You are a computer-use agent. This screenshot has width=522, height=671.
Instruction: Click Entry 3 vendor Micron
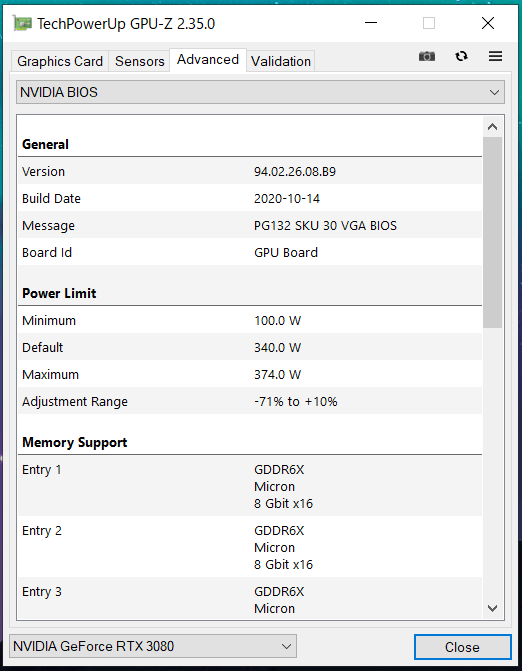(x=274, y=609)
